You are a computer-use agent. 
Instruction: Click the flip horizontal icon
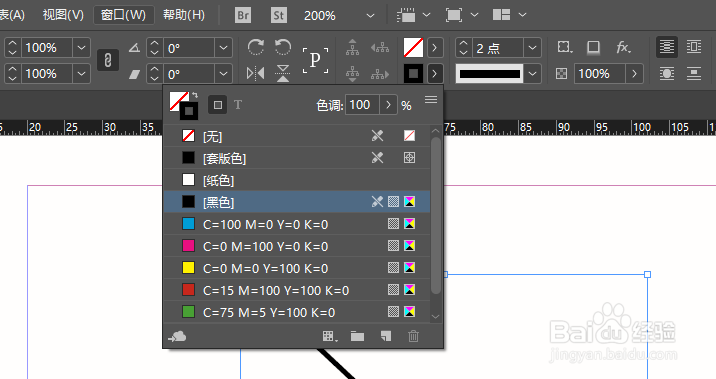click(255, 73)
